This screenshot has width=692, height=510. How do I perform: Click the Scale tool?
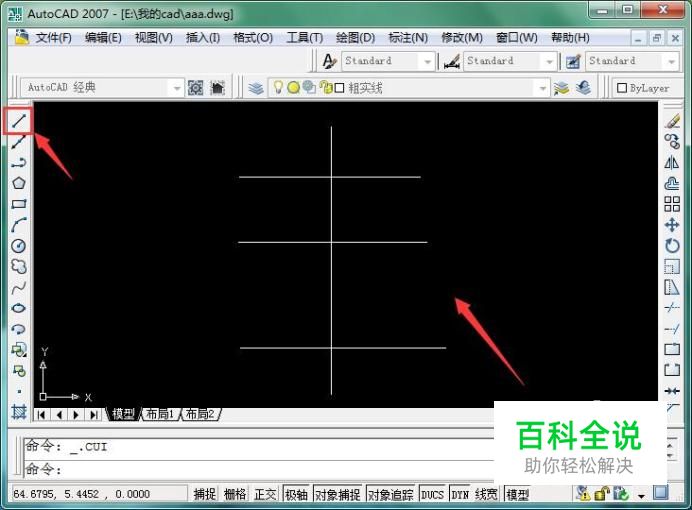pyautogui.click(x=672, y=266)
